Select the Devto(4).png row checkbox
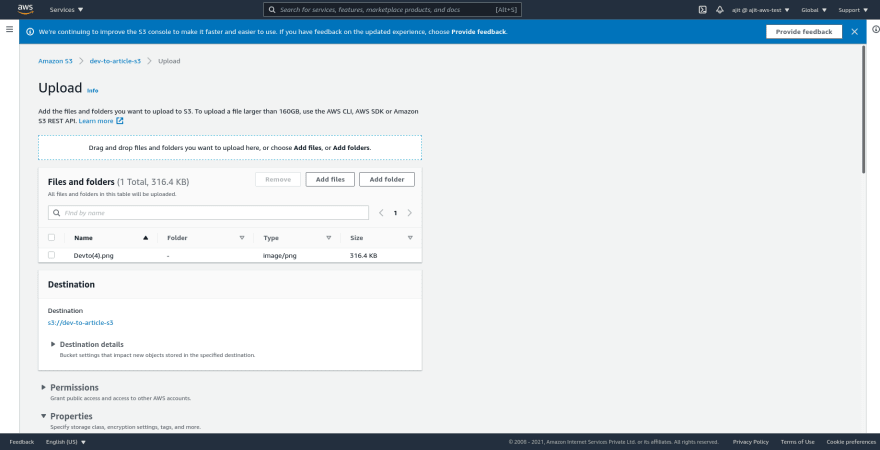This screenshot has width=880, height=450. click(x=52, y=255)
